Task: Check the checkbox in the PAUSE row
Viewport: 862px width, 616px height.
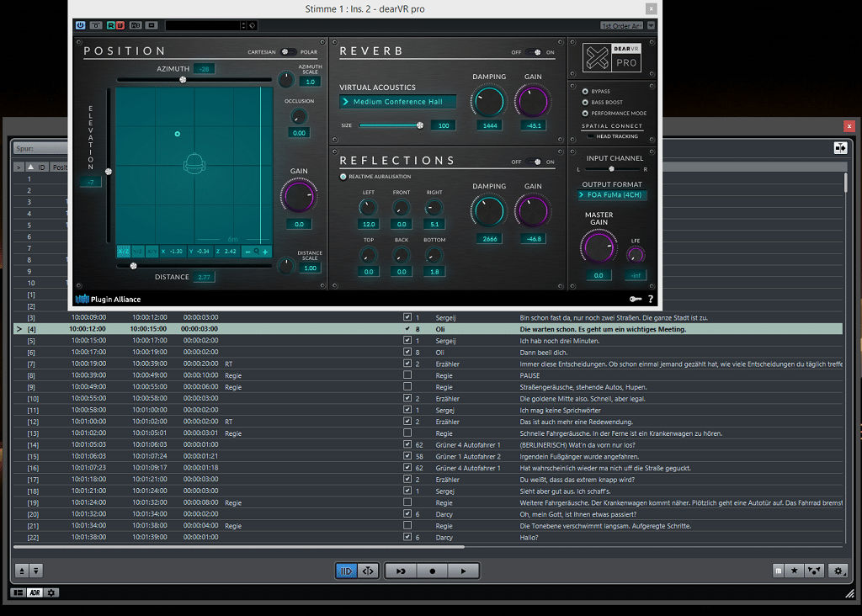Action: click(x=407, y=374)
